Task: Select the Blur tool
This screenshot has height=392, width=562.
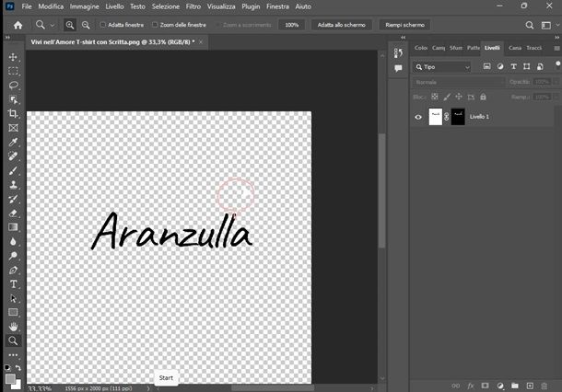Action: pyautogui.click(x=13, y=242)
